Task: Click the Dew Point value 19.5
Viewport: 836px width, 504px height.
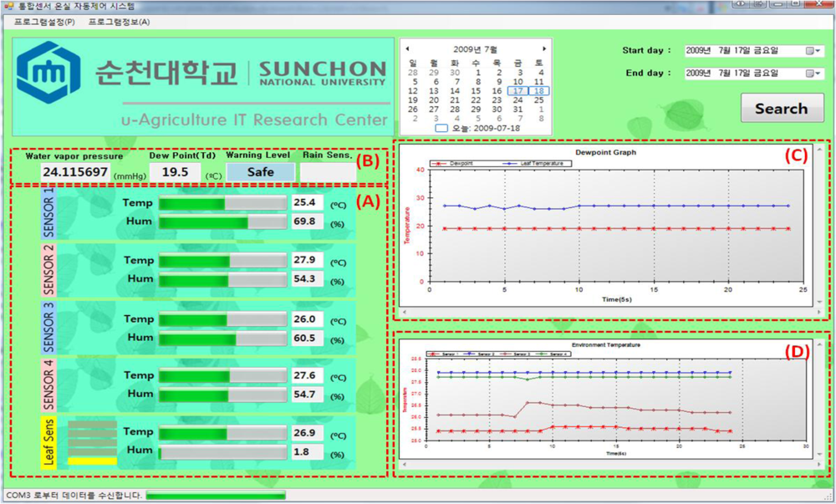Action: coord(176,172)
